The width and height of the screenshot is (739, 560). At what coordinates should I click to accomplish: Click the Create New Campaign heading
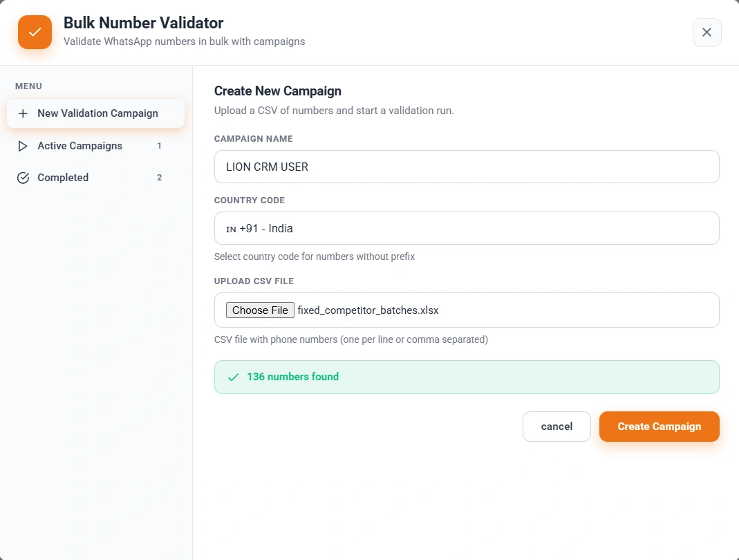click(x=278, y=91)
